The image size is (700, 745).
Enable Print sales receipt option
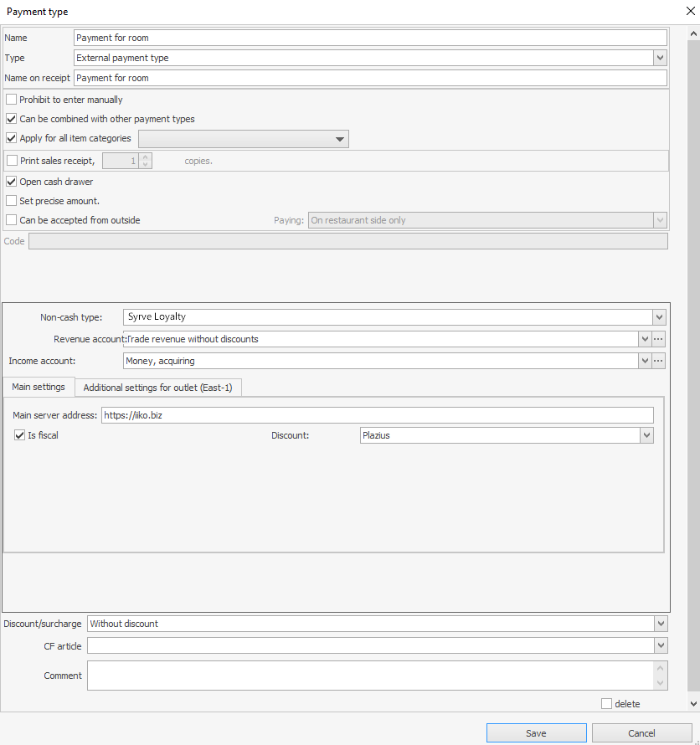click(x=12, y=161)
